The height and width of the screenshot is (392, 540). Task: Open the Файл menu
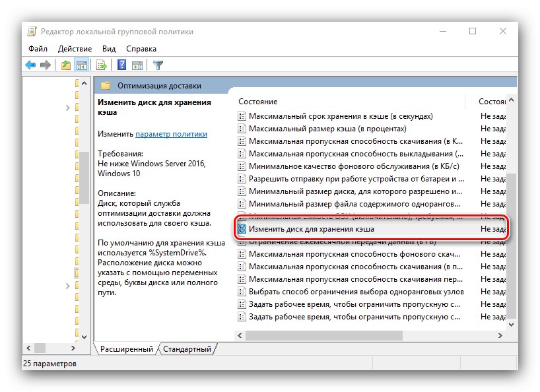(x=38, y=49)
